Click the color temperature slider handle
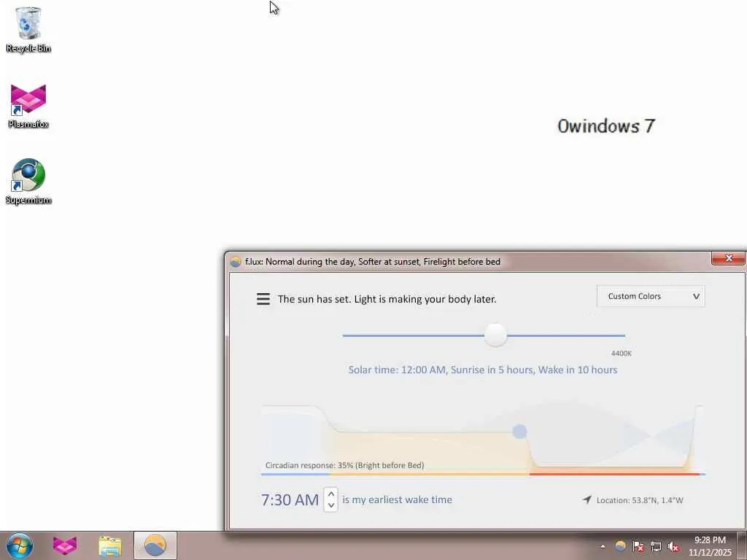This screenshot has width=747, height=560. 495,335
